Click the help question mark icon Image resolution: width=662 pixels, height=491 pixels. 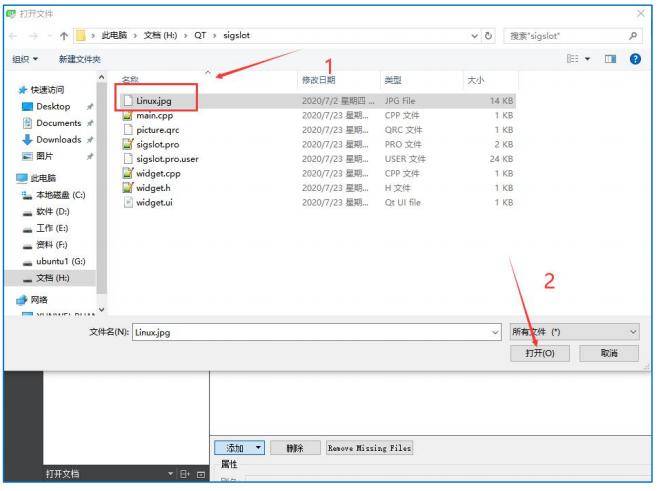pos(635,59)
